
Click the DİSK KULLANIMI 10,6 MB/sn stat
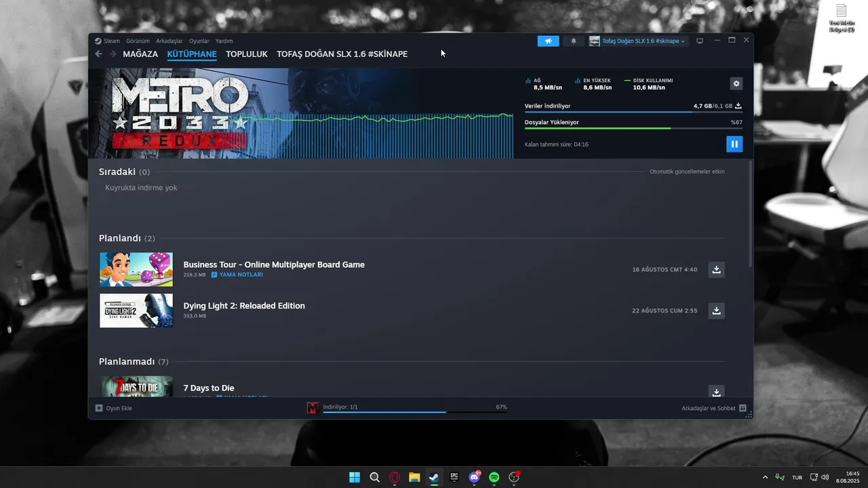pyautogui.click(x=649, y=83)
